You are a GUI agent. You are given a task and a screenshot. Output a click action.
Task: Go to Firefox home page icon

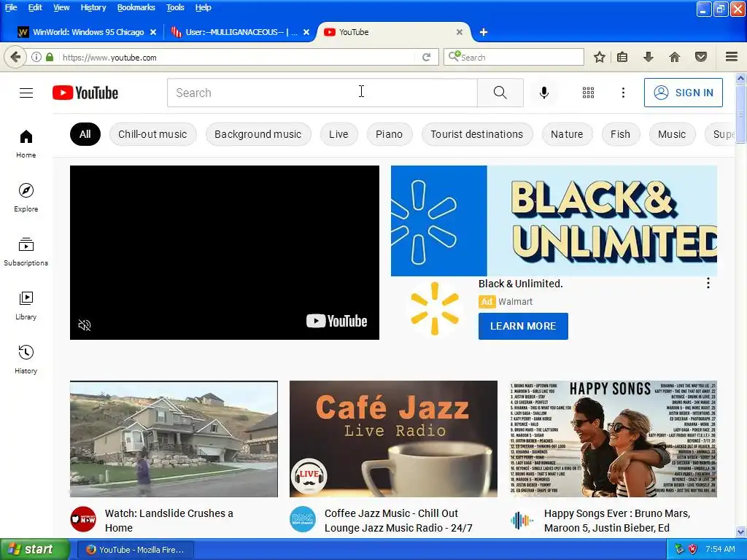(x=675, y=57)
